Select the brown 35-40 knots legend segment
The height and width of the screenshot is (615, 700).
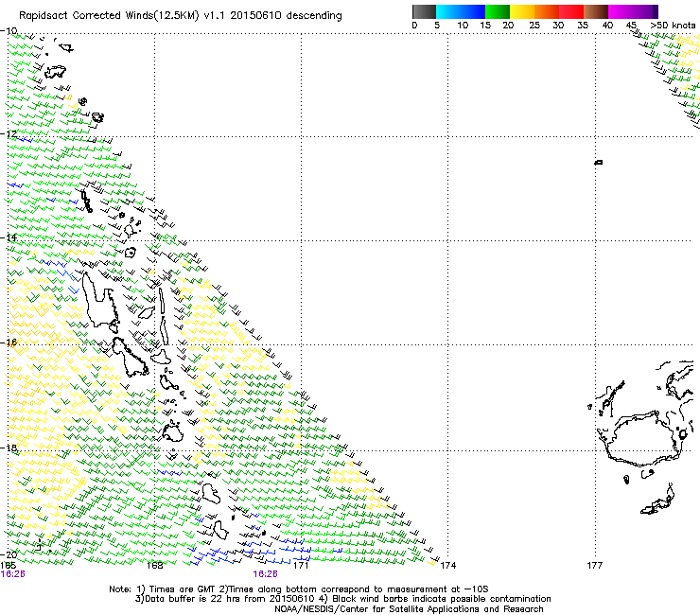[x=596, y=11]
